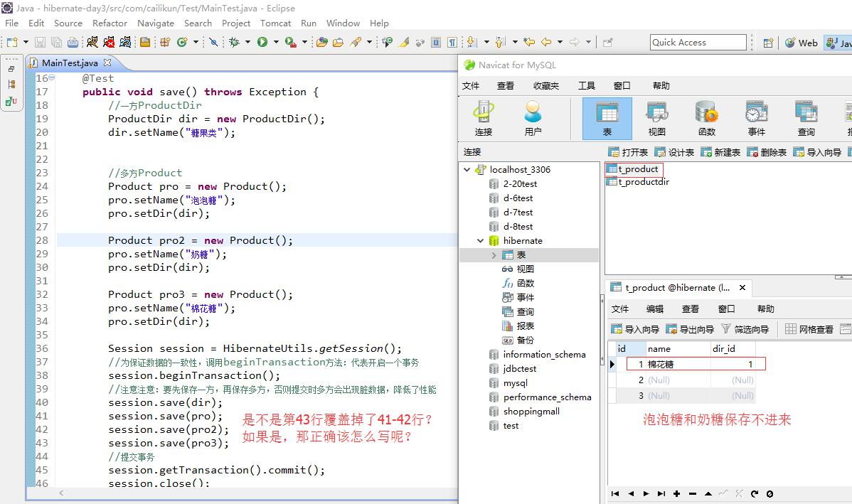Click the Run Last Tool external tools icon
Viewport: 852px width, 504px height.
tap(291, 42)
